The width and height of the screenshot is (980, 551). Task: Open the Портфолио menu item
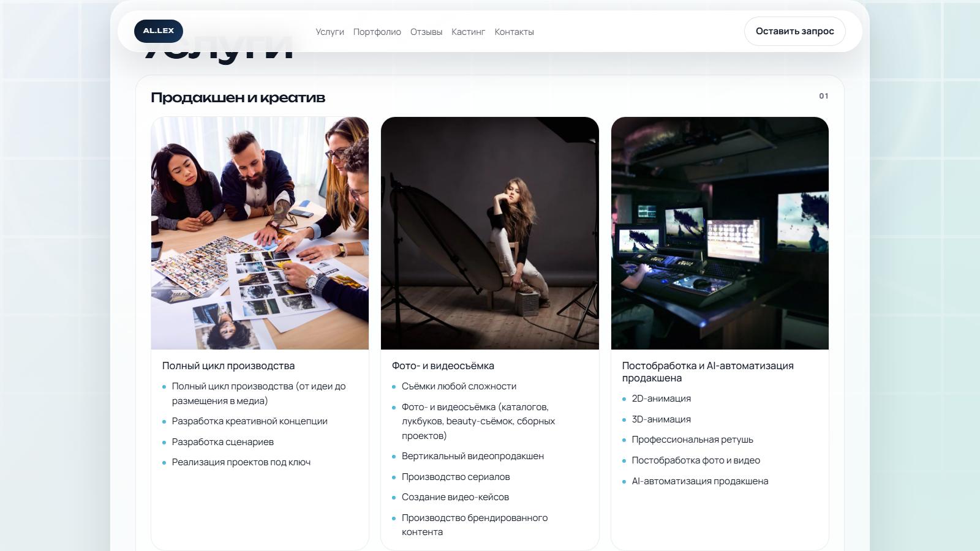(377, 32)
